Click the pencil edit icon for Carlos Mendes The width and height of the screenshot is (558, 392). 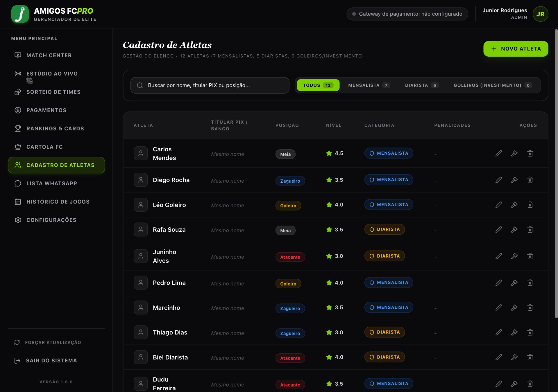[x=499, y=153]
